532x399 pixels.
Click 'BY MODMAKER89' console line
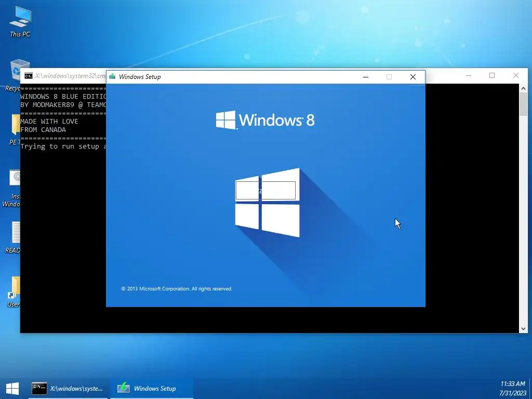coord(63,105)
